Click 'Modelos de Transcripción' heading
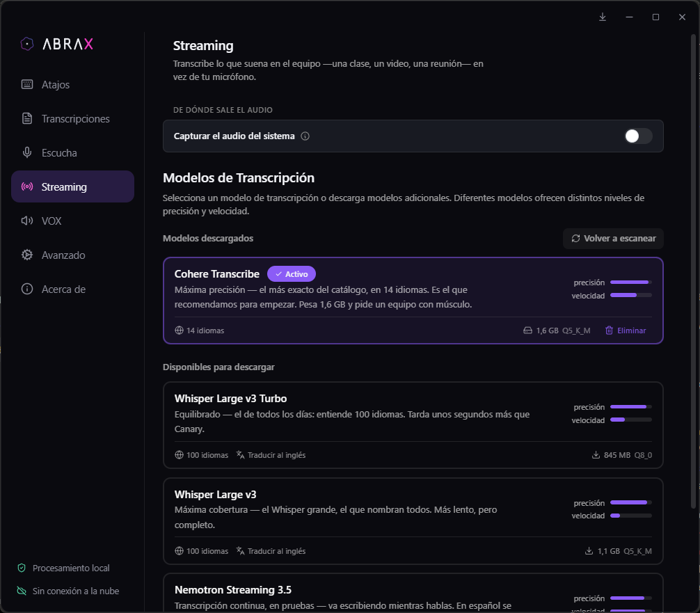Image resolution: width=700 pixels, height=613 pixels. click(239, 177)
